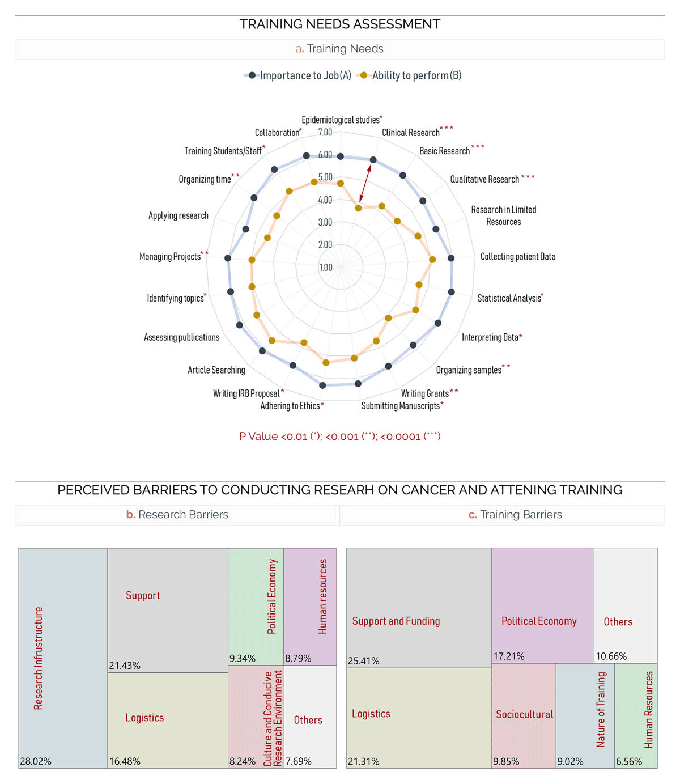Select the gold Ability marker for Collecting patient Data
Viewport: 680px width, 784px height.
pos(432,260)
